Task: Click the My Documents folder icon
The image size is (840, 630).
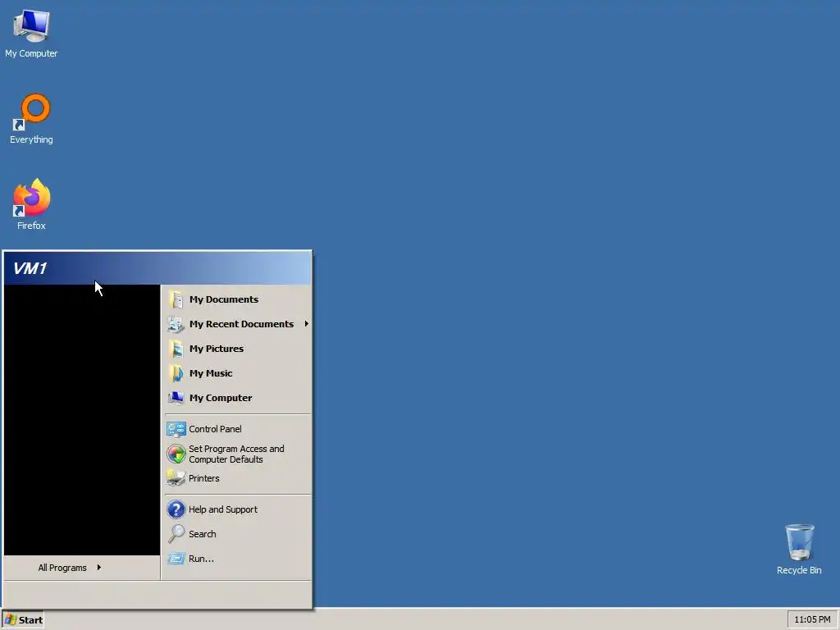Action: point(176,299)
